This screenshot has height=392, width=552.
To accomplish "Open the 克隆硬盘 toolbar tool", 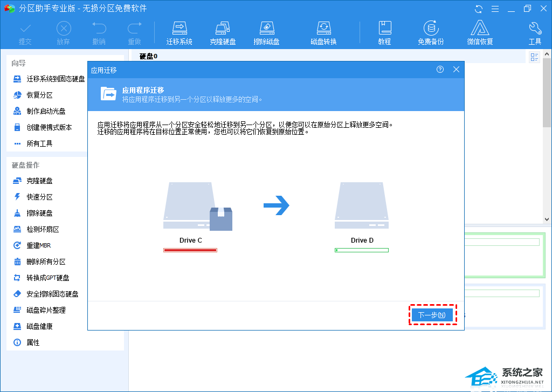I will [223, 33].
